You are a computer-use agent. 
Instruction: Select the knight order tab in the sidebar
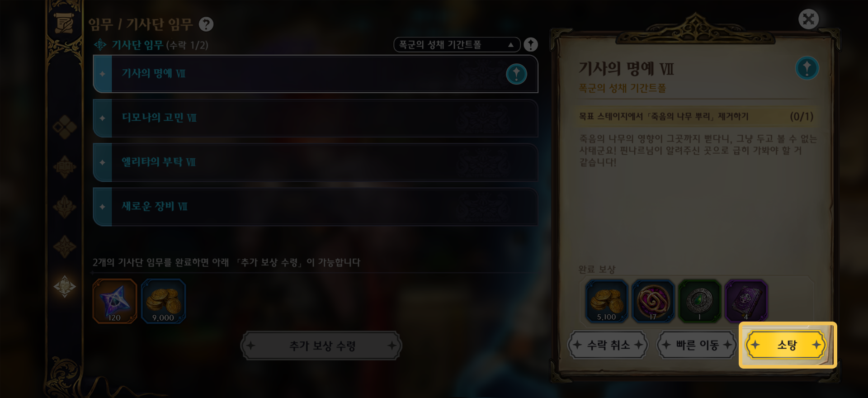click(65, 287)
